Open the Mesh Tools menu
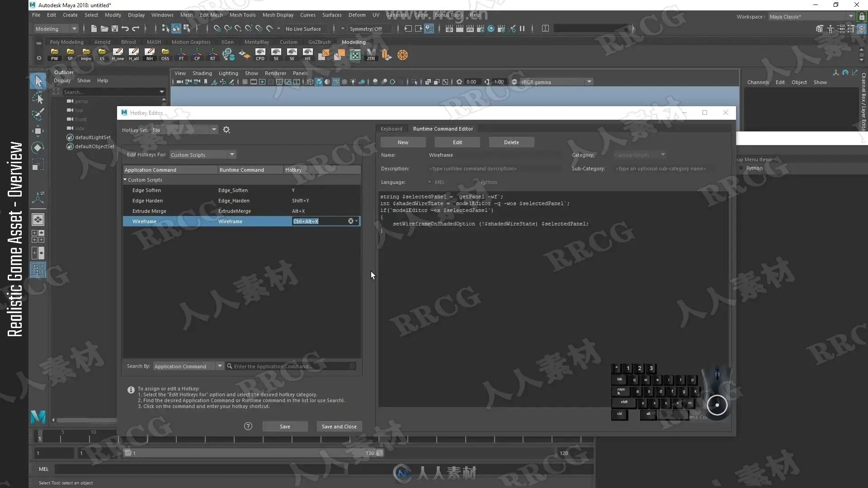Screen dimensions: 868x488 pos(242,15)
